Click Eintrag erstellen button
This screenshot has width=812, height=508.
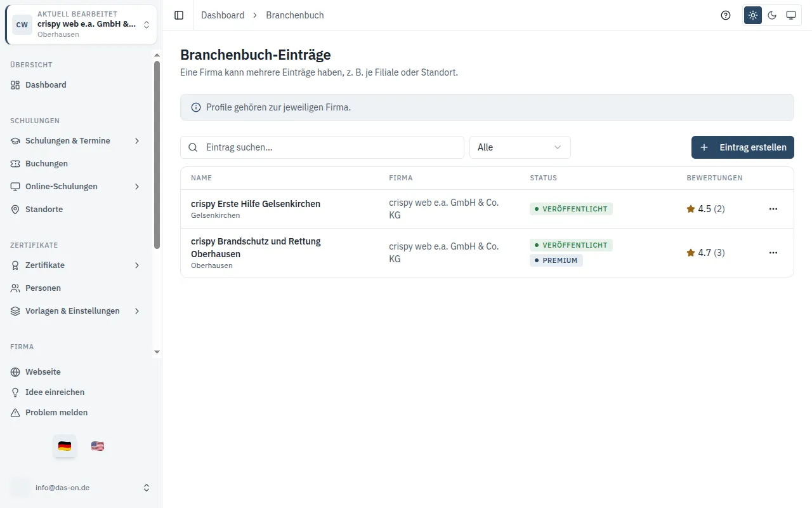[743, 147]
